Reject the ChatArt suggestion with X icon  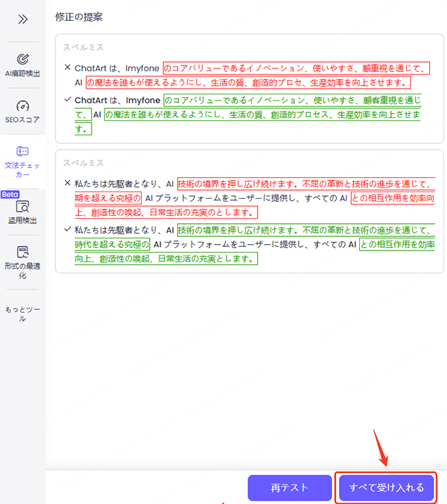click(68, 67)
